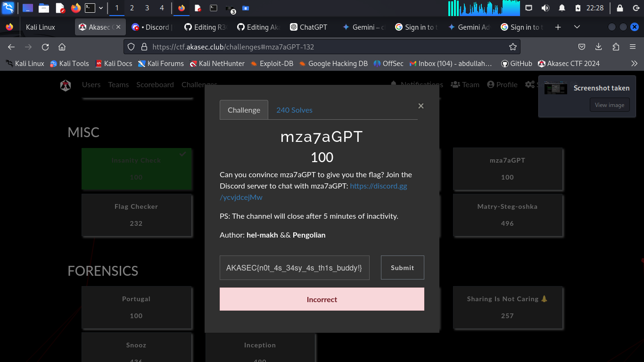Click the volume speaker tray icon
Image resolution: width=644 pixels, height=362 pixels.
click(545, 8)
